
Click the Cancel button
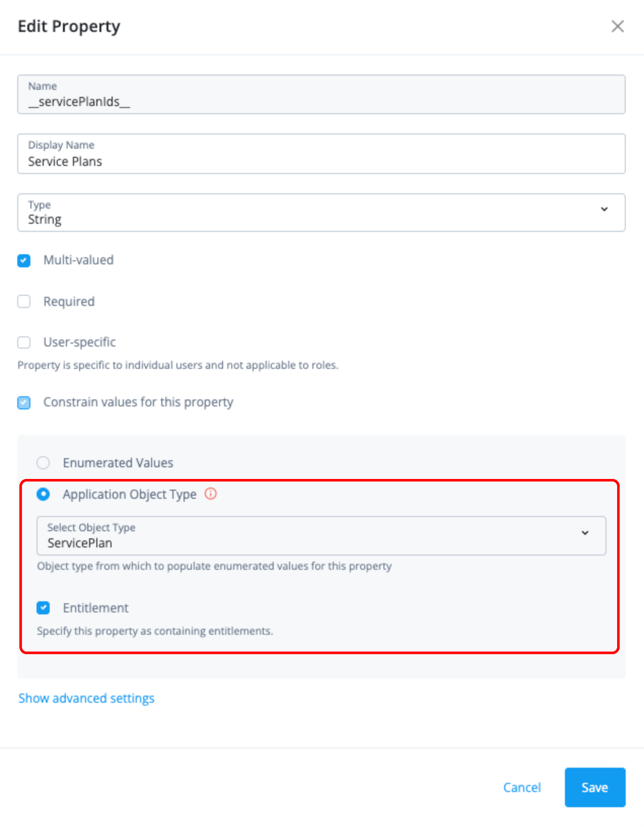click(x=522, y=787)
